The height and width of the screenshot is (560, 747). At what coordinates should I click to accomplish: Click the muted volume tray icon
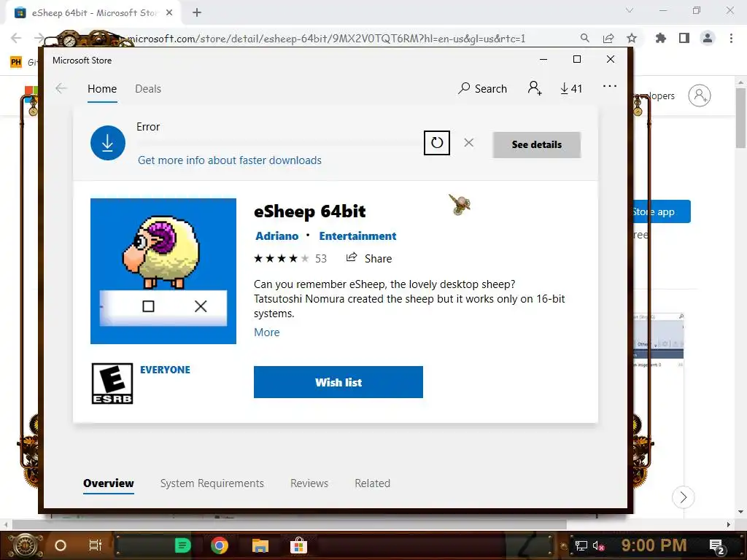(x=599, y=545)
